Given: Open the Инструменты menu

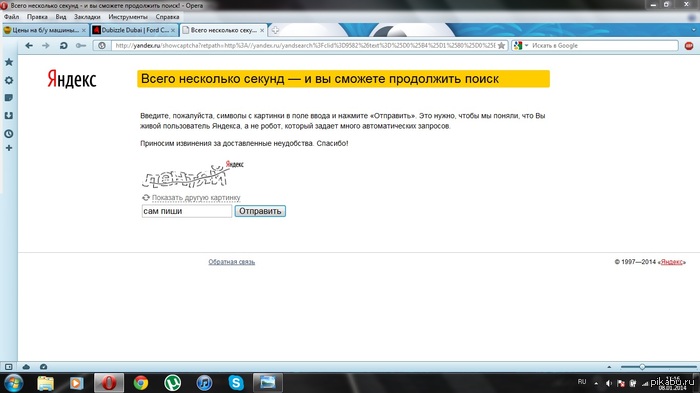Looking at the screenshot, I should tap(128, 17).
